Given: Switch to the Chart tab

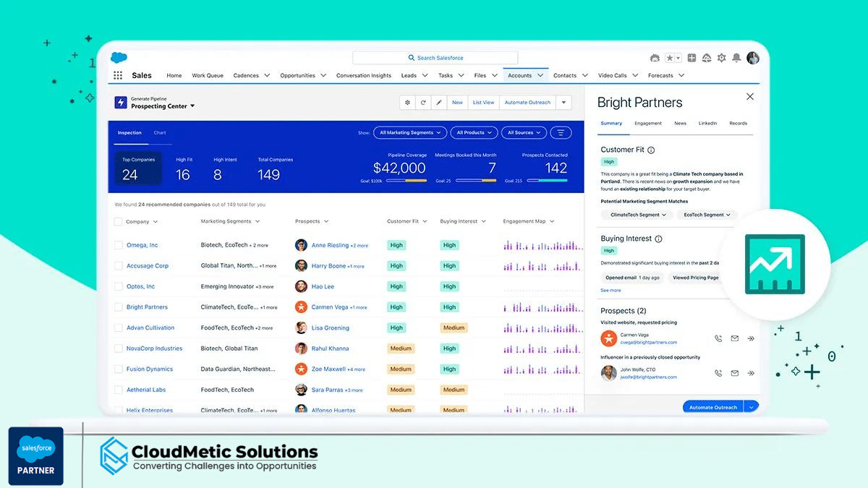Looking at the screenshot, I should point(161,133).
